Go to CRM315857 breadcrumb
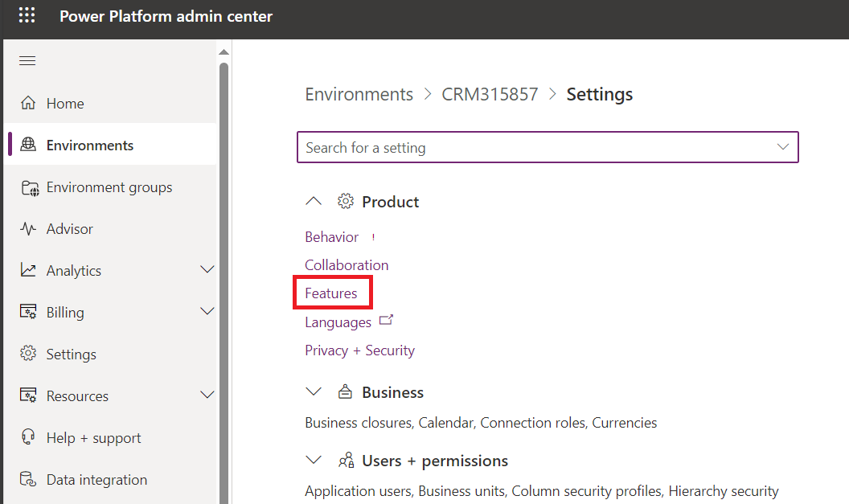Viewport: 849px width, 504px height. (490, 94)
